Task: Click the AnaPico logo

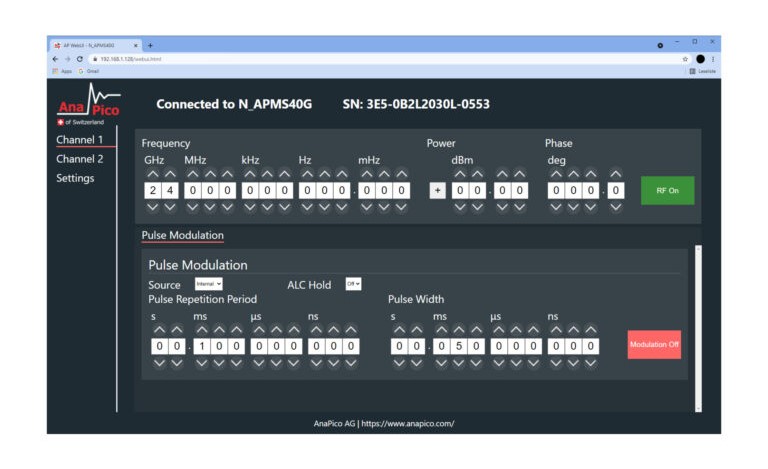Action: point(89,104)
